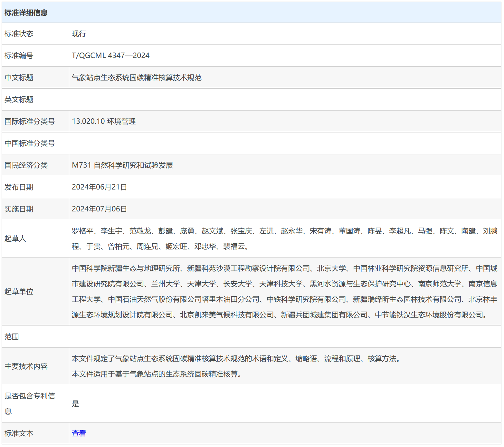Click the publish date 2024年06月21日
This screenshot has width=504, height=447.
[99, 187]
